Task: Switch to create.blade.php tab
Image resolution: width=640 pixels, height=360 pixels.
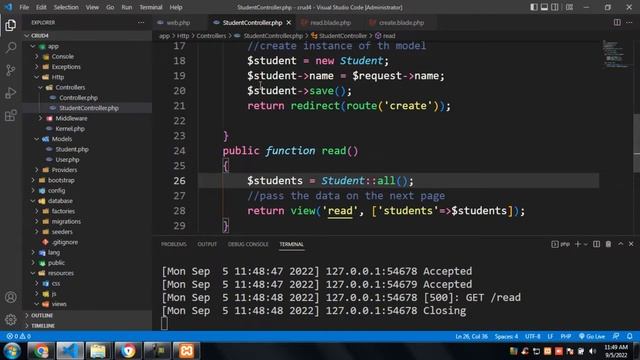Action: click(x=401, y=22)
